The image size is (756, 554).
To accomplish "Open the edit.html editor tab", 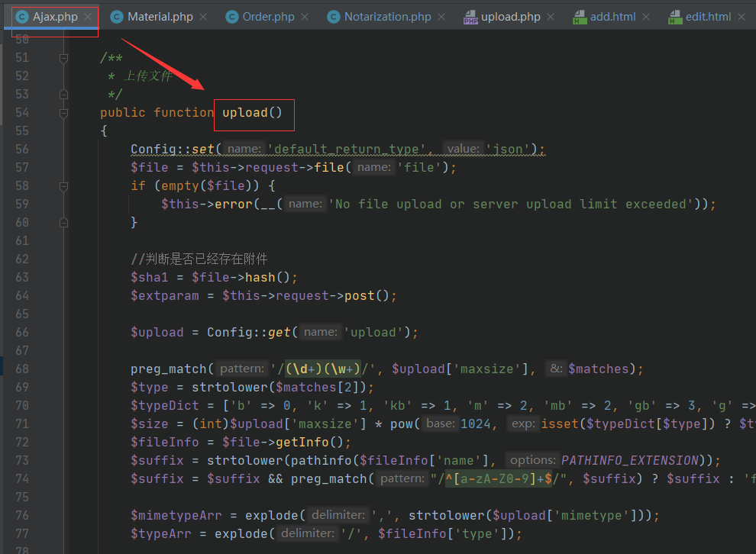I will coord(708,17).
